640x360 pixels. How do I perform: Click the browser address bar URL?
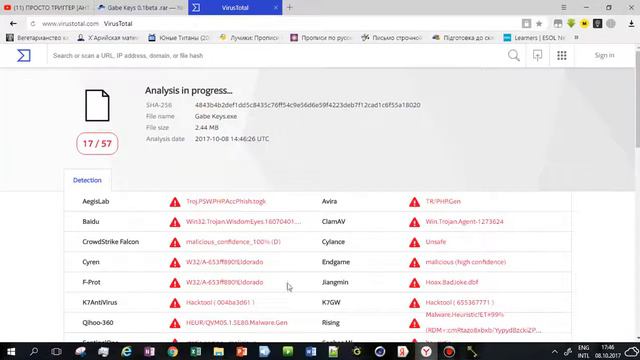pyautogui.click(x=70, y=24)
